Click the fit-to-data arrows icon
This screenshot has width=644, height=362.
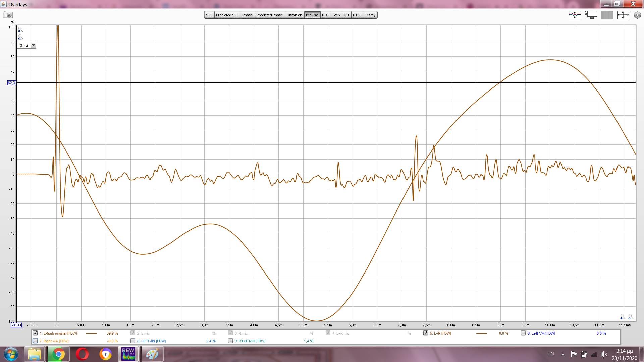[623, 15]
